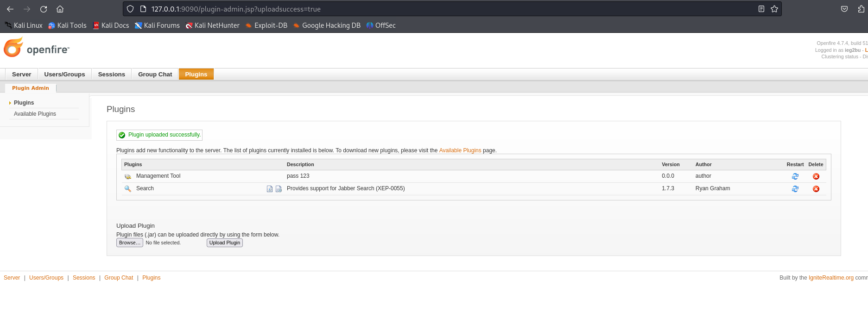
Task: Click the Management Tool plugin icon
Action: 128,176
